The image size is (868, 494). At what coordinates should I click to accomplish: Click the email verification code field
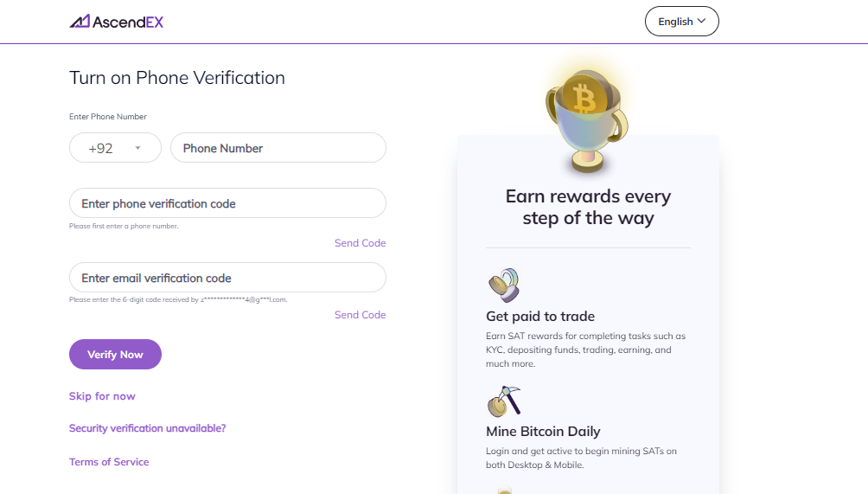[x=227, y=278]
